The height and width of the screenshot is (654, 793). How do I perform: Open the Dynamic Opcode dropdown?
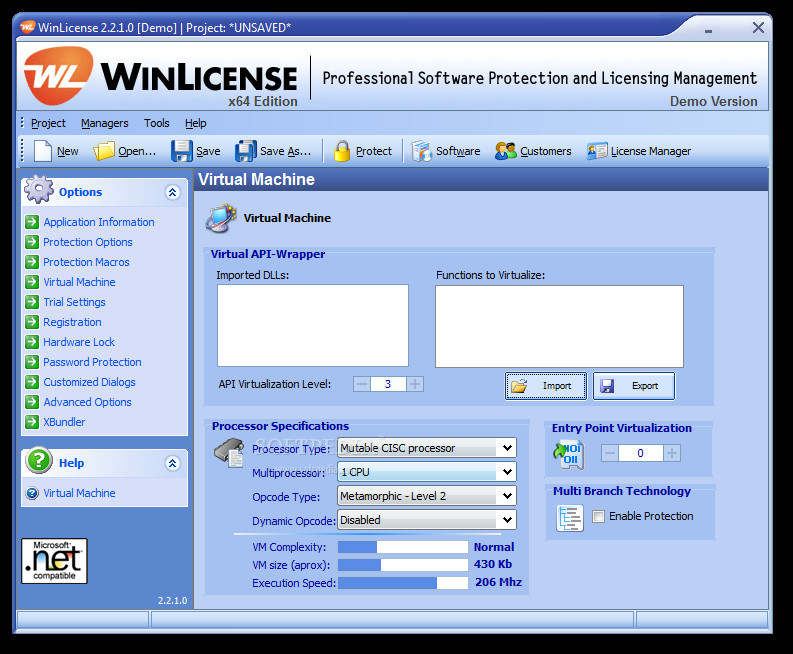pos(427,520)
